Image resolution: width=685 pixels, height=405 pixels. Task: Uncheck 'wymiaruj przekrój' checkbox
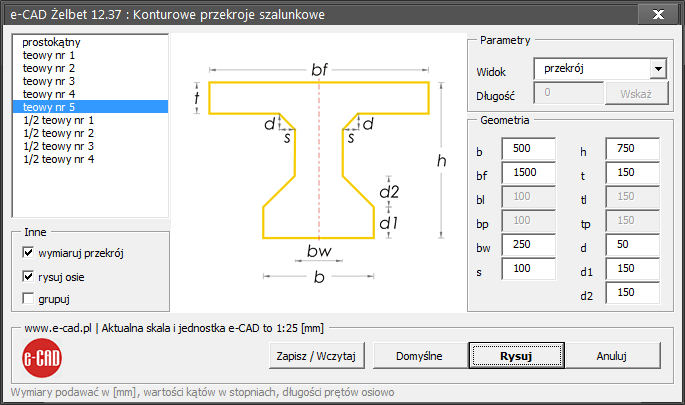coord(28,253)
